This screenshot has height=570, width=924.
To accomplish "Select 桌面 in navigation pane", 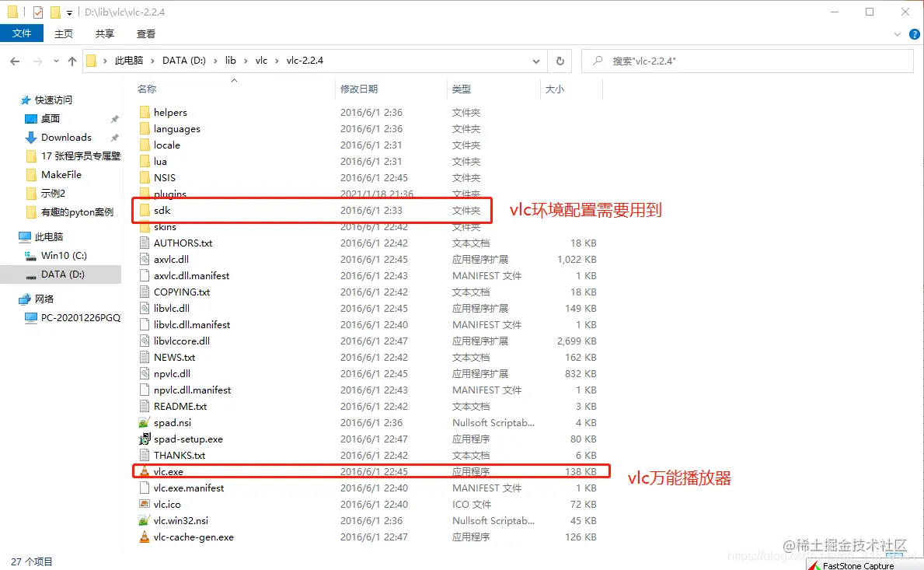I will point(50,119).
